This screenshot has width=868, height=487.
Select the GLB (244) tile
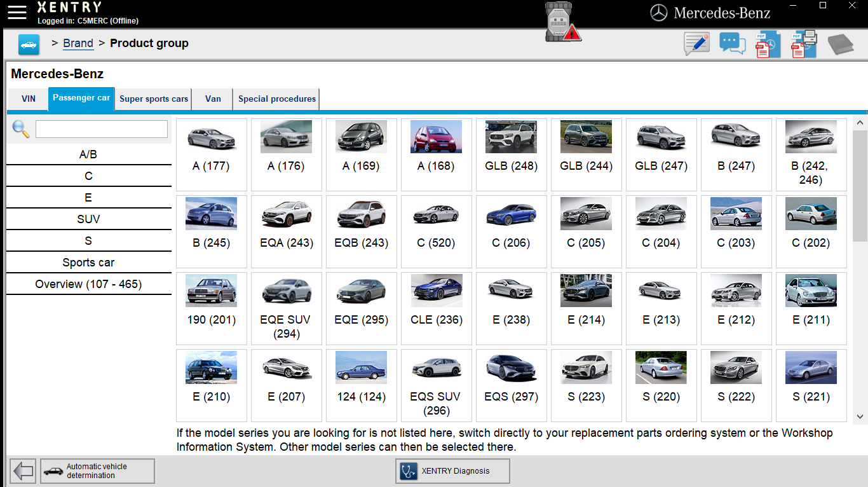coord(587,154)
